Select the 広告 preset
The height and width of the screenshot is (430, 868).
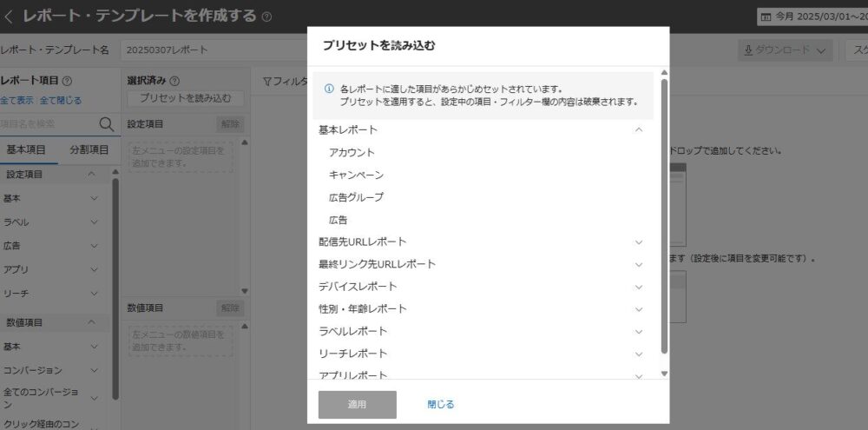[x=339, y=220]
